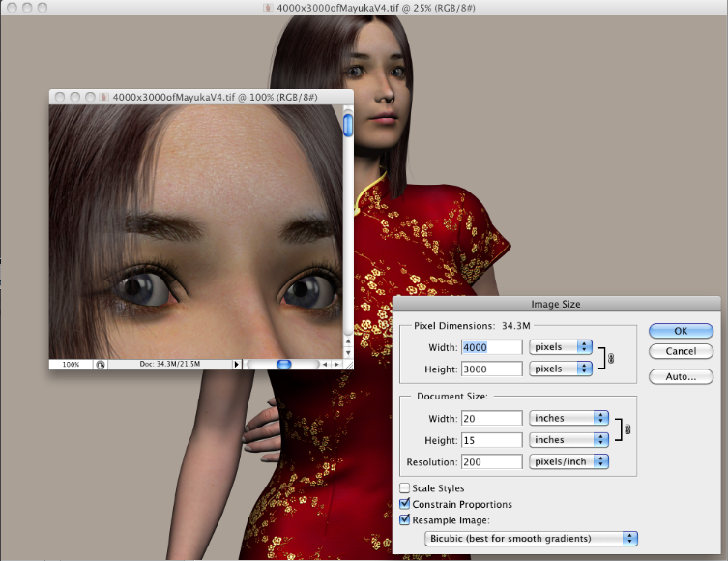Screen dimensions: 728x561
Task: Toggle the Resample Image checkbox
Action: click(404, 519)
